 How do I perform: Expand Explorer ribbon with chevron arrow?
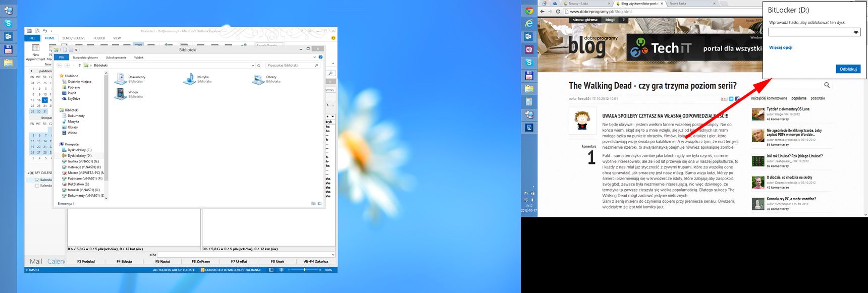click(315, 57)
